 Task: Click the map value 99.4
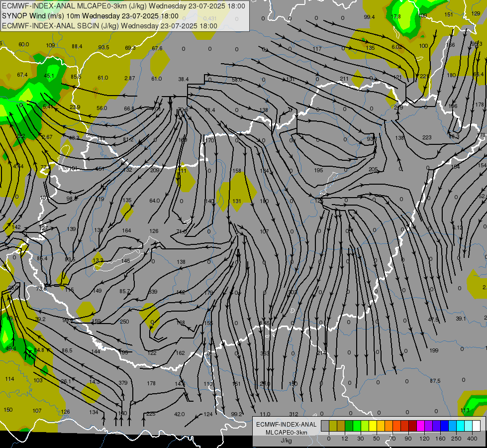(369, 17)
